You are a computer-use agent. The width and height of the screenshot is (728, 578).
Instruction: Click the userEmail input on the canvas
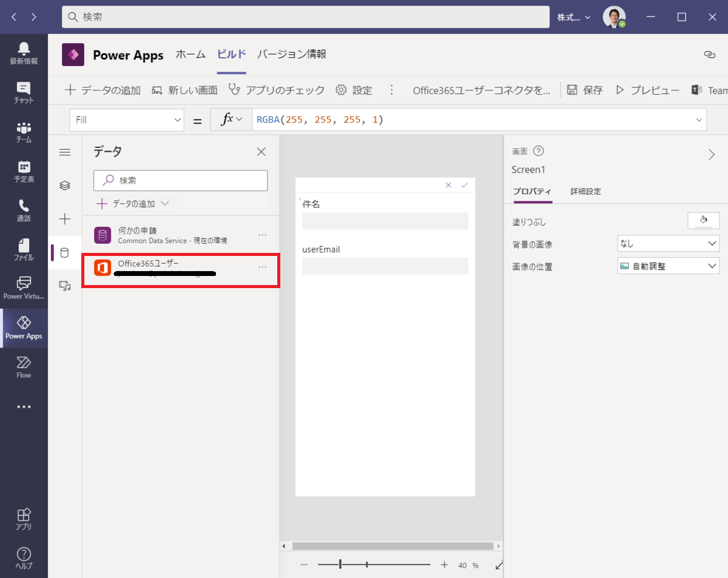385,266
